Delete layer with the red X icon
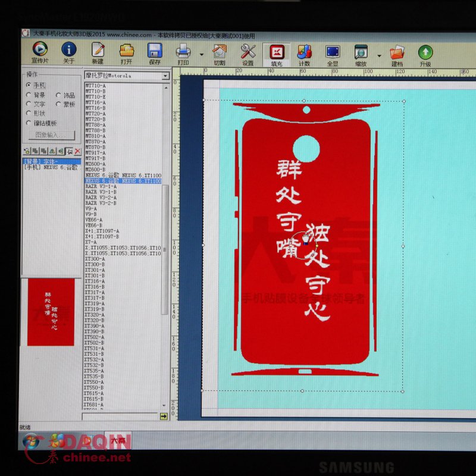The height and width of the screenshot is (476, 476). pyautogui.click(x=77, y=152)
